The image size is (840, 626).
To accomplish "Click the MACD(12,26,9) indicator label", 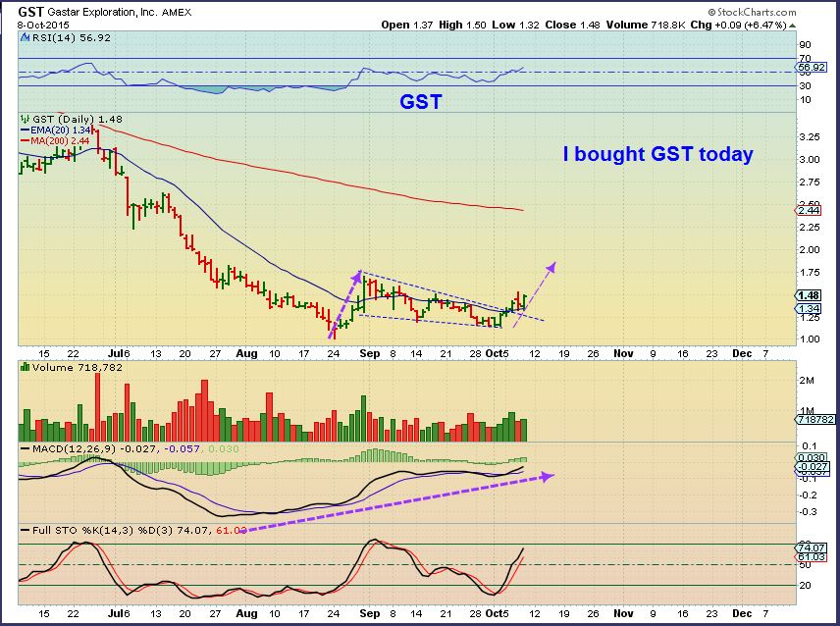I will [x=74, y=448].
